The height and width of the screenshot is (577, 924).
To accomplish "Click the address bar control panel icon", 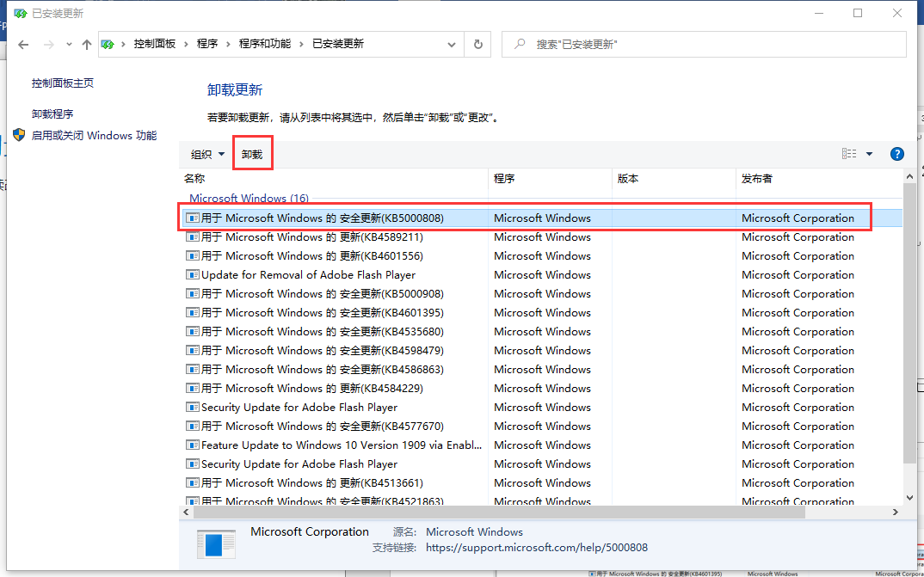I will click(x=108, y=45).
